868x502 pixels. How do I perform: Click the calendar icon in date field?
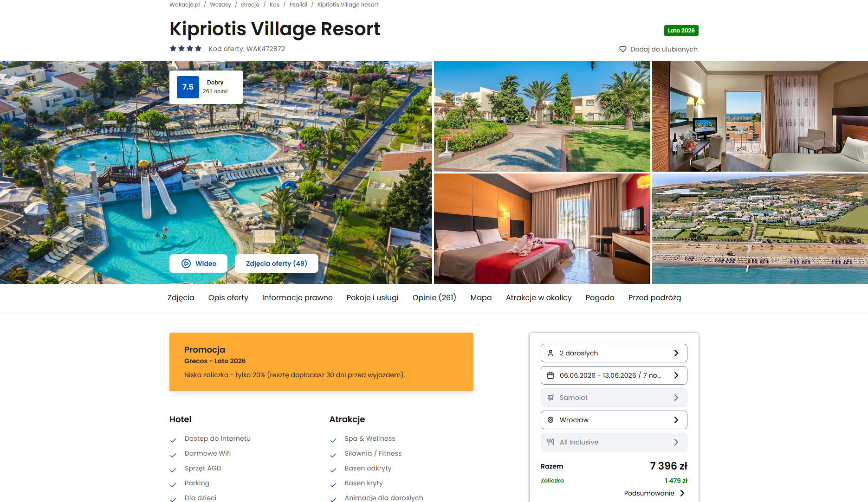[x=551, y=375]
